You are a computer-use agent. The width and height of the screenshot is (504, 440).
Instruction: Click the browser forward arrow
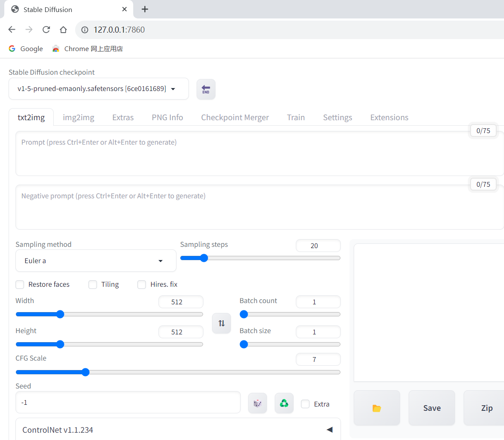point(29,30)
